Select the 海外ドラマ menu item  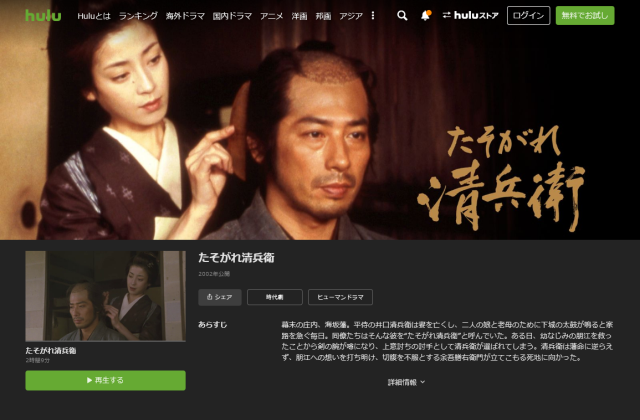click(185, 16)
